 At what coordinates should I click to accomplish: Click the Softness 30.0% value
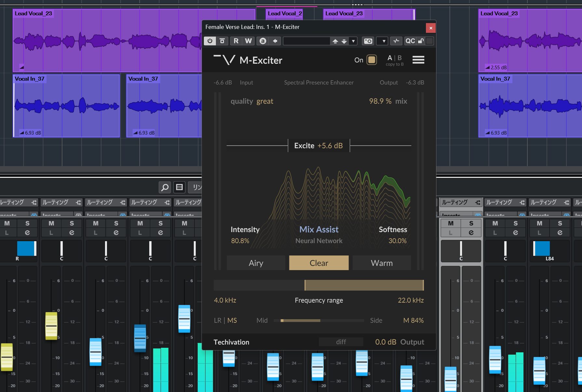[397, 241]
